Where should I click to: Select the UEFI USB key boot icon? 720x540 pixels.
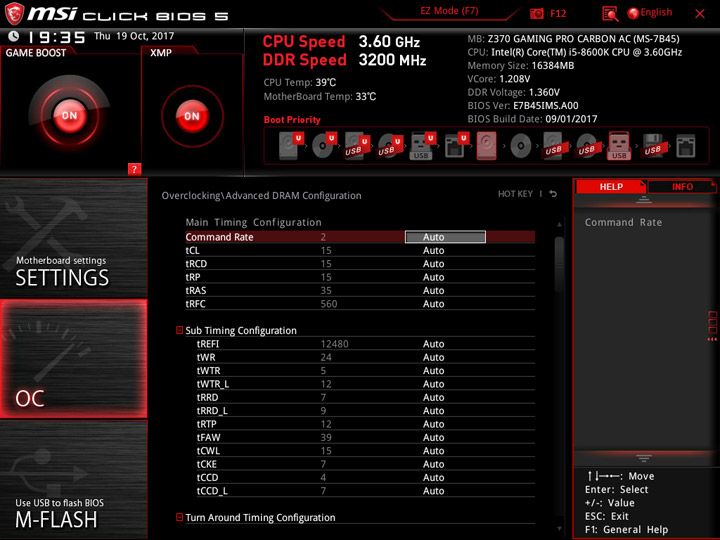[x=423, y=146]
